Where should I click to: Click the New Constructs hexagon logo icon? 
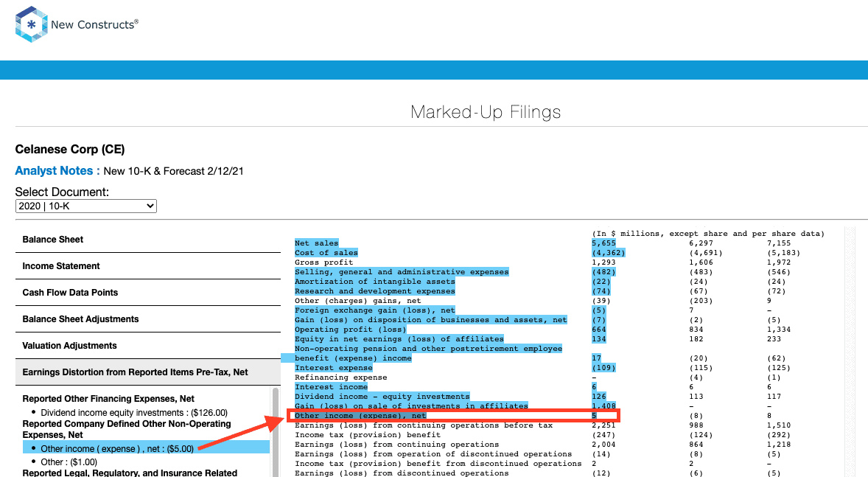coord(31,24)
